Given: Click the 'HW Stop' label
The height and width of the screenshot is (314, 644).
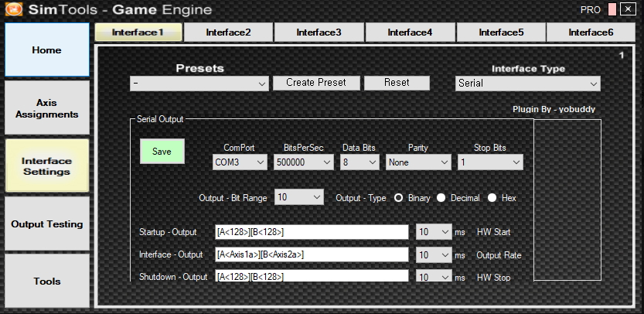Looking at the screenshot, I should [493, 278].
